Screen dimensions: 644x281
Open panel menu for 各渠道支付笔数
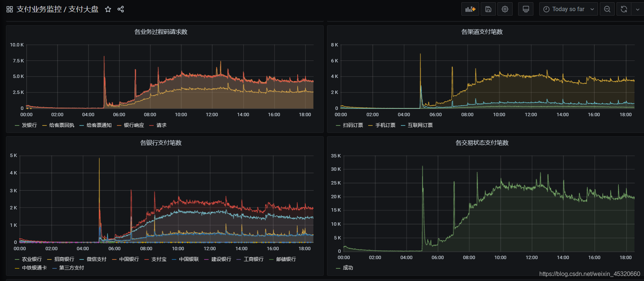(x=482, y=32)
